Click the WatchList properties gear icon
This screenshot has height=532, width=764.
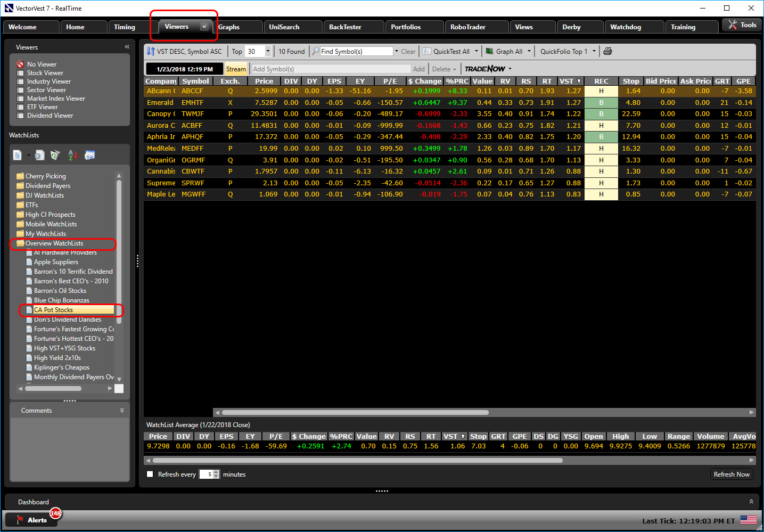[x=39, y=155]
